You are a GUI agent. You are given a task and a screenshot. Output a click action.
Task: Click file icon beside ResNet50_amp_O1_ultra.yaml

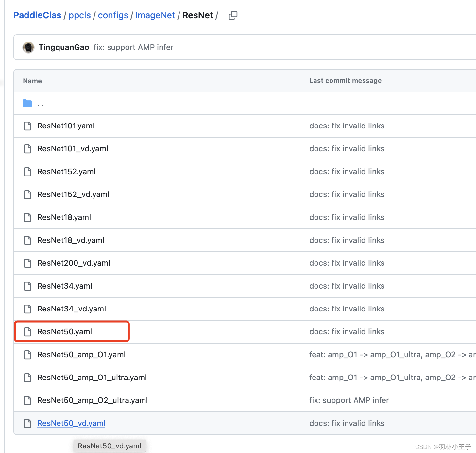28,377
